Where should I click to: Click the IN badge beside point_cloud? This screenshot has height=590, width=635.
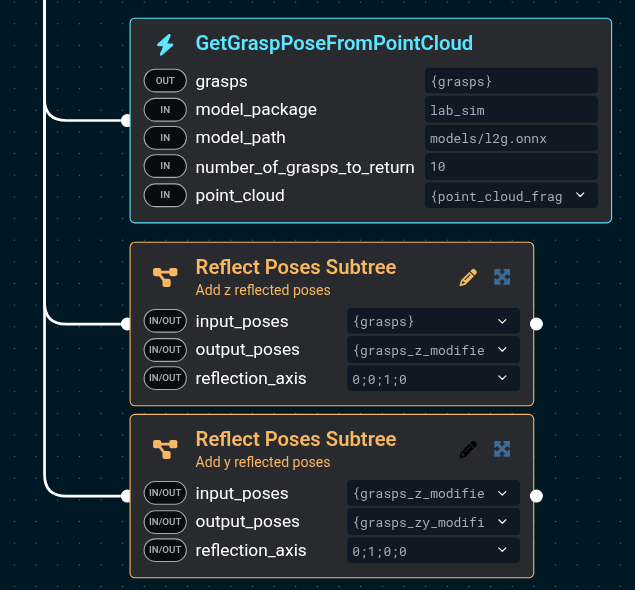coord(165,195)
